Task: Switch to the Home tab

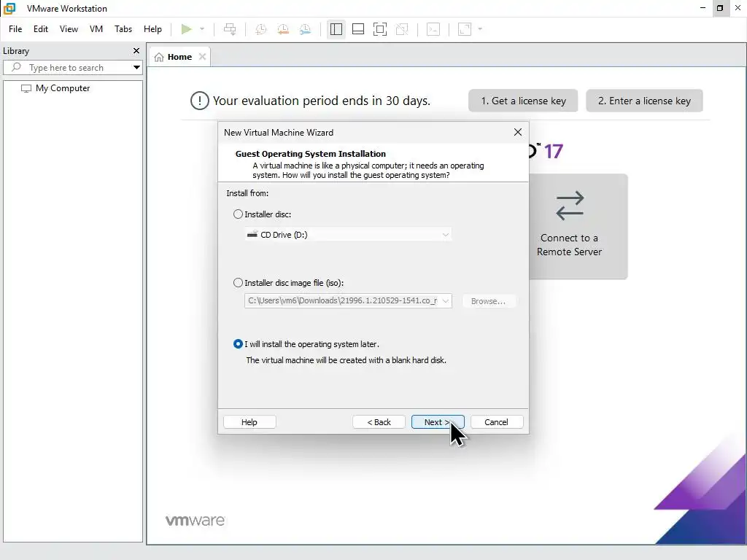Action: pos(179,57)
